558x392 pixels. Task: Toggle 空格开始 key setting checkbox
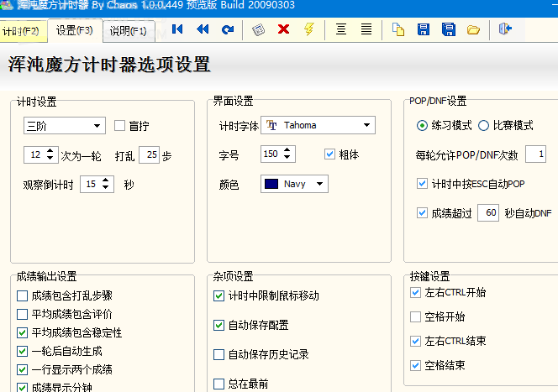415,317
